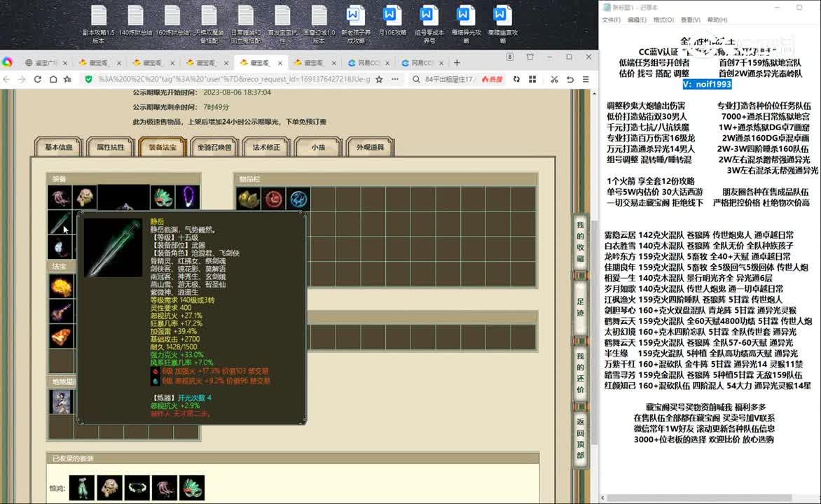Open a new browser tab with plus button

[457, 63]
